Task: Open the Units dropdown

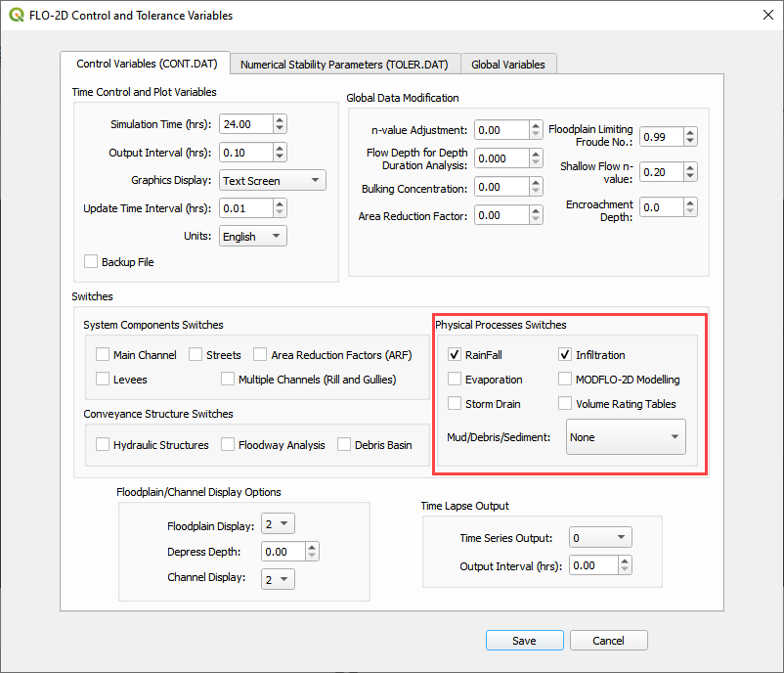Action: (252, 237)
